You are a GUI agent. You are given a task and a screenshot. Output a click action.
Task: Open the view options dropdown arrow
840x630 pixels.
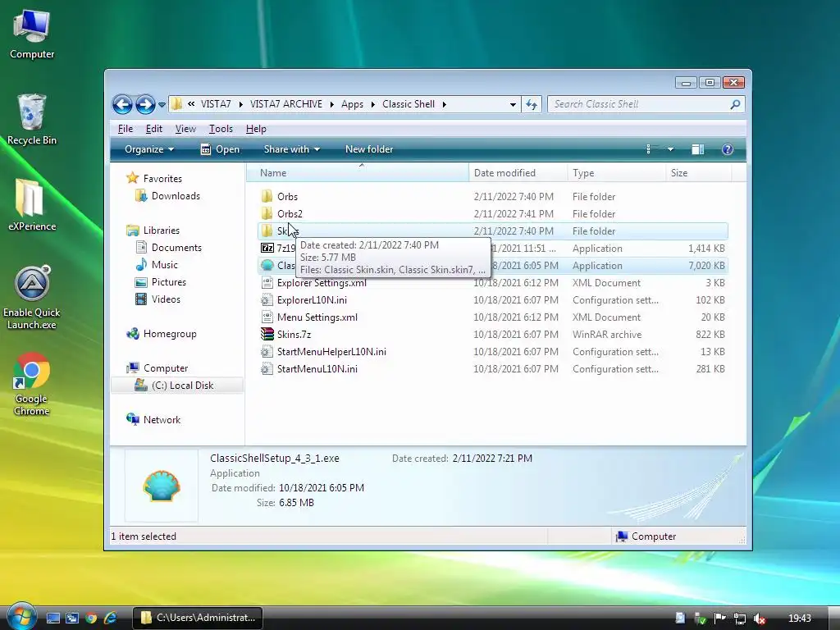pyautogui.click(x=670, y=149)
